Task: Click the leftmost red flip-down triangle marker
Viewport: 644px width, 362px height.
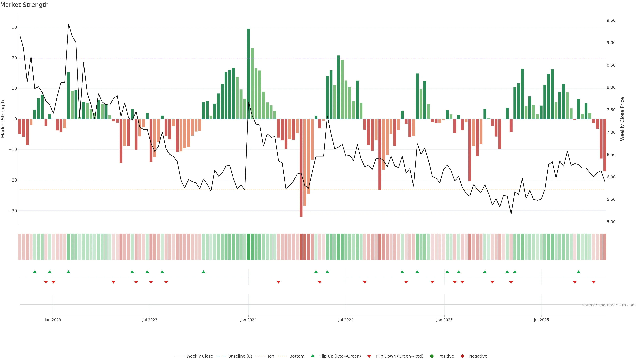Action: (x=46, y=282)
